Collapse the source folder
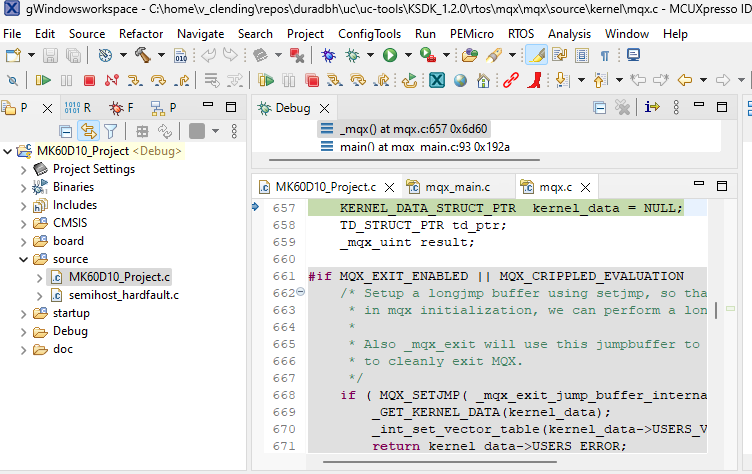This screenshot has height=474, width=752. (x=23, y=260)
